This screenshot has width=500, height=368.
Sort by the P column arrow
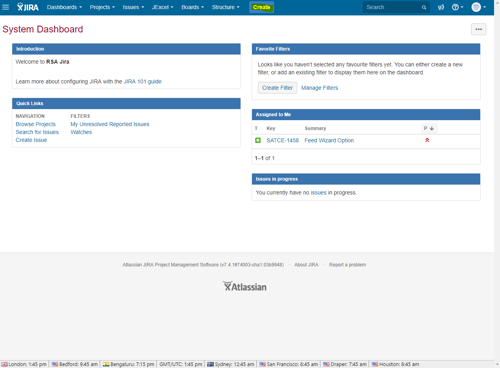[x=432, y=128]
